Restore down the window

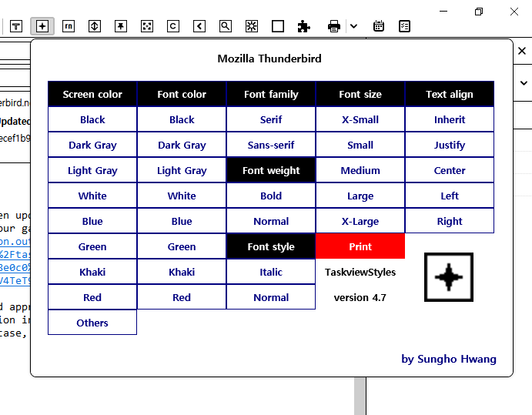pos(479,12)
